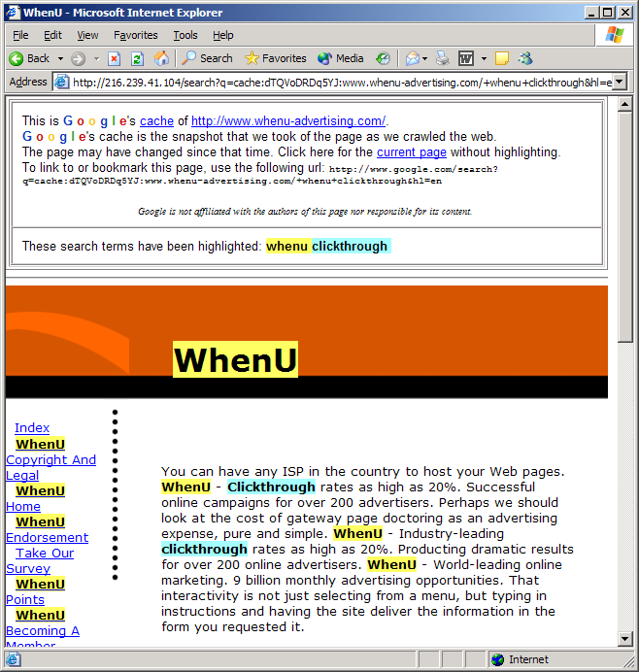639x672 pixels.
Task: Click the page icon in address bar
Action: [62, 82]
